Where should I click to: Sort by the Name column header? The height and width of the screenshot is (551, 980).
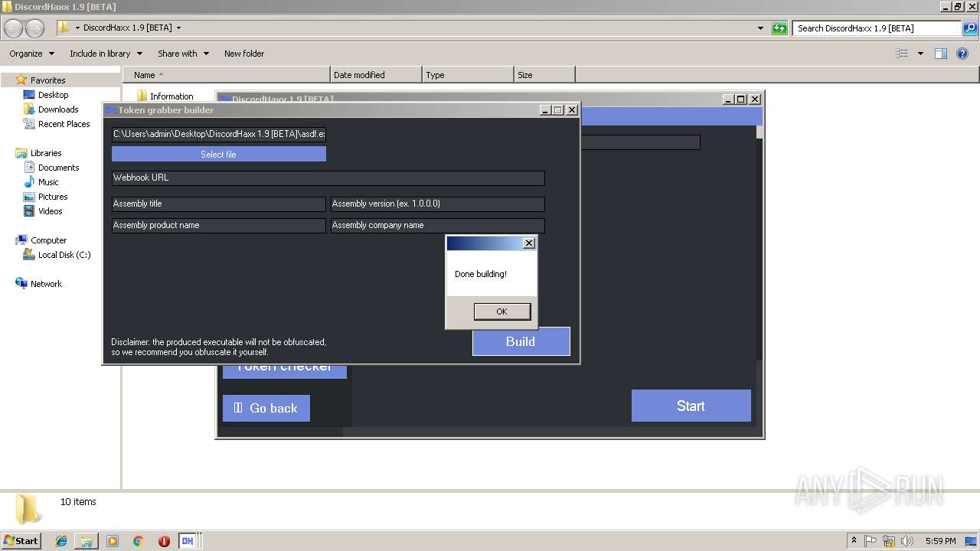click(x=227, y=75)
